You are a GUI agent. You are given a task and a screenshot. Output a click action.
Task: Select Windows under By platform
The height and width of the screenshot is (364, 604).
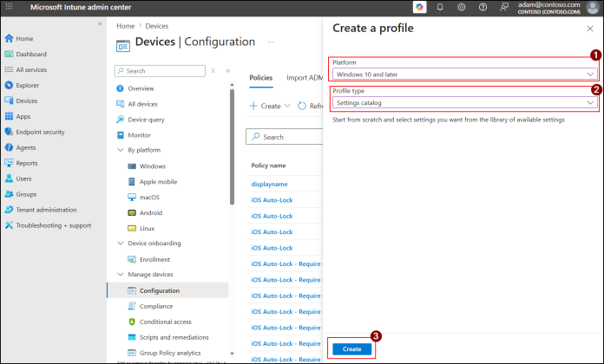point(152,166)
